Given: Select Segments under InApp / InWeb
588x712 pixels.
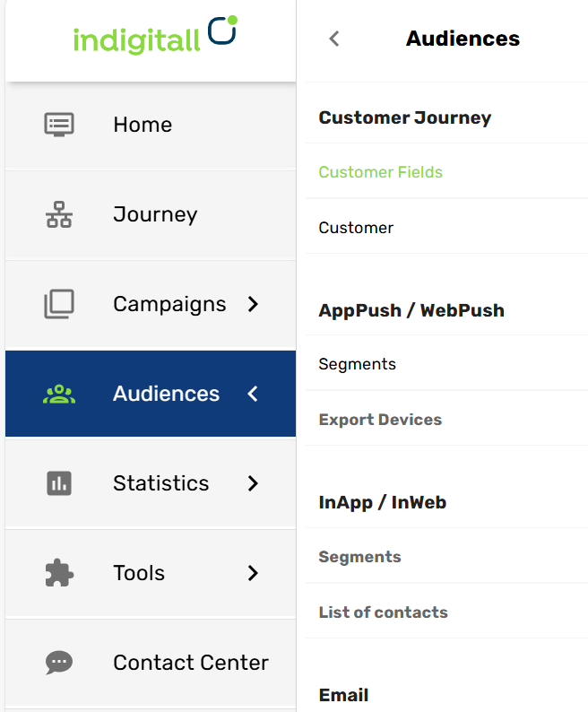Looking at the screenshot, I should [x=359, y=557].
